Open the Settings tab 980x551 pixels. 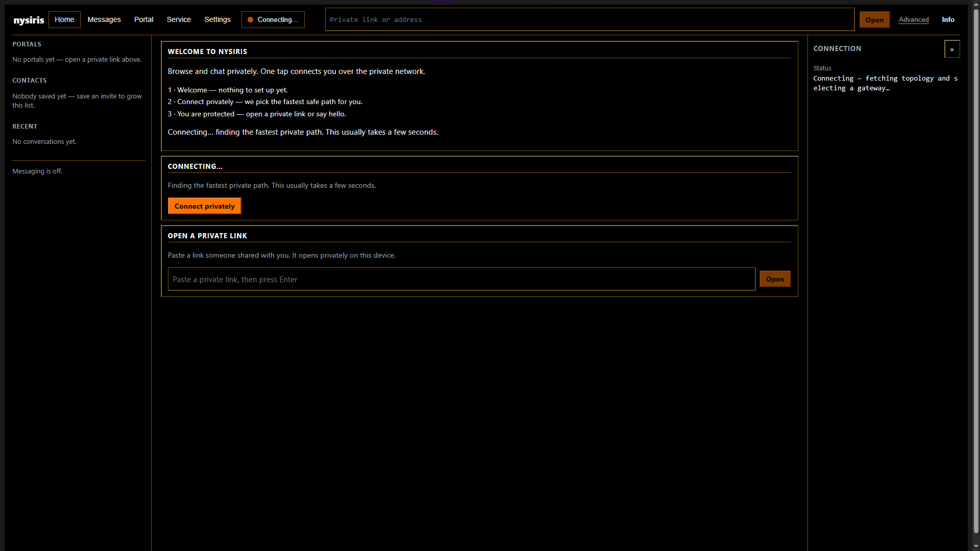[x=217, y=19]
